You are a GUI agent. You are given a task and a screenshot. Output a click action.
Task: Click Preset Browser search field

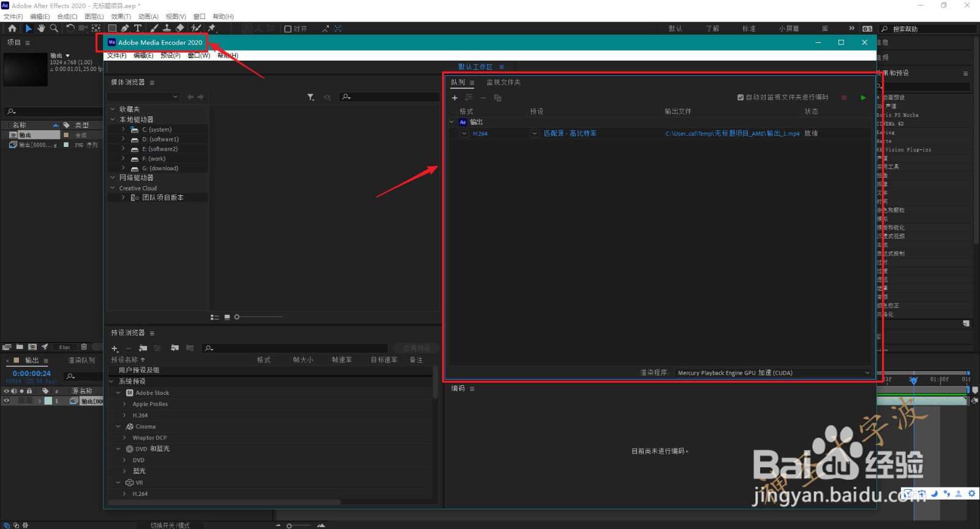tap(295, 348)
